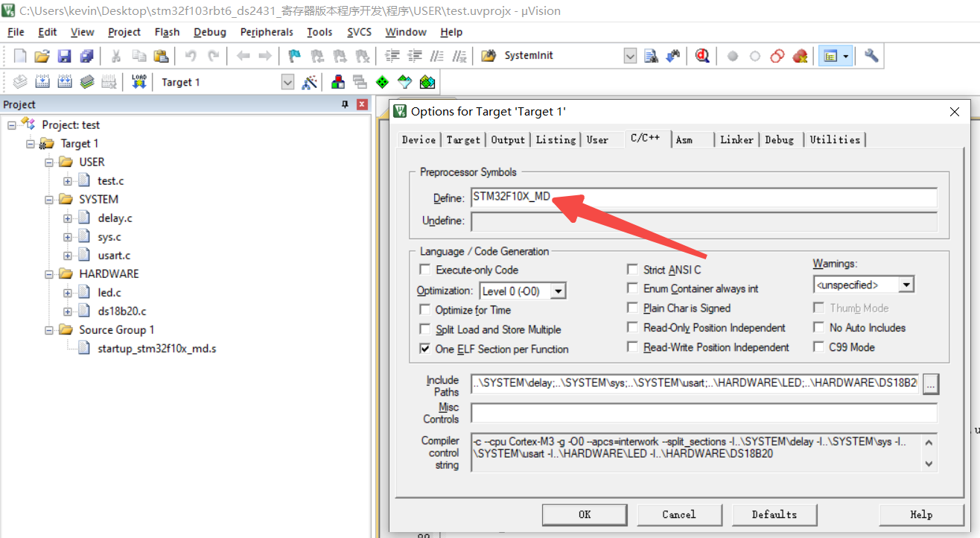Enable Strict ANSI C checkbox
The height and width of the screenshot is (538, 980).
pyautogui.click(x=632, y=270)
